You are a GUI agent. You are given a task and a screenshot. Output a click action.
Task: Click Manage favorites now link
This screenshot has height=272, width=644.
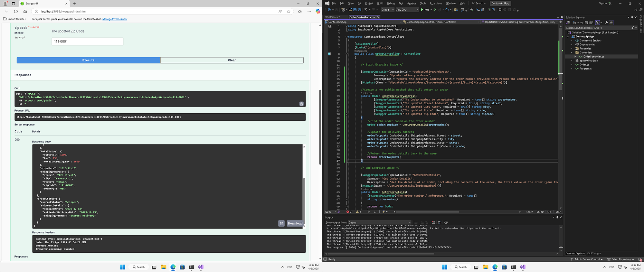click(x=115, y=19)
